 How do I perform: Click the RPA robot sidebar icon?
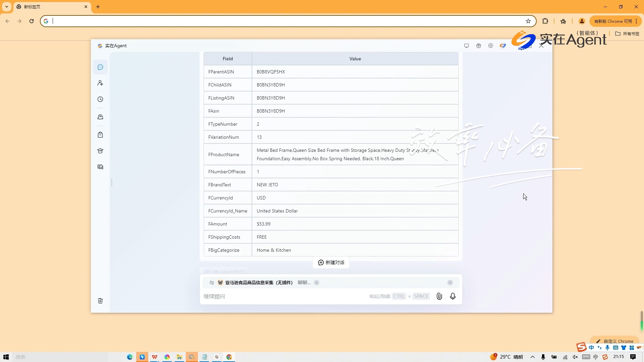click(x=100, y=117)
